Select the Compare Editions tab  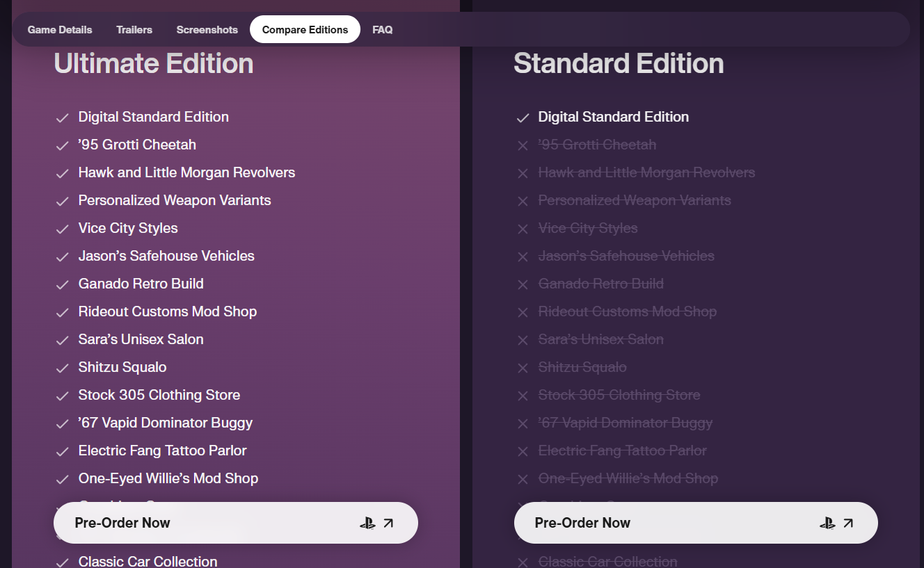tap(305, 29)
